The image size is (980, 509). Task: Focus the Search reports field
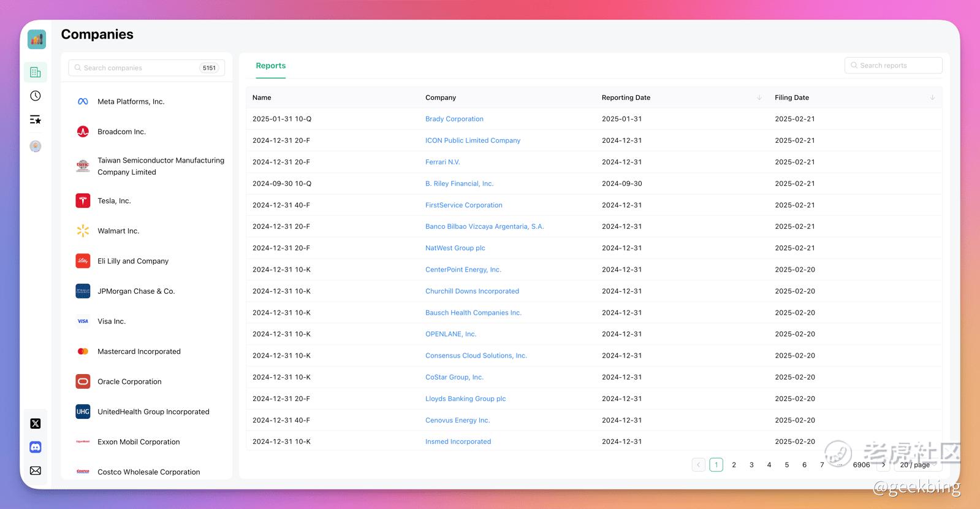893,66
